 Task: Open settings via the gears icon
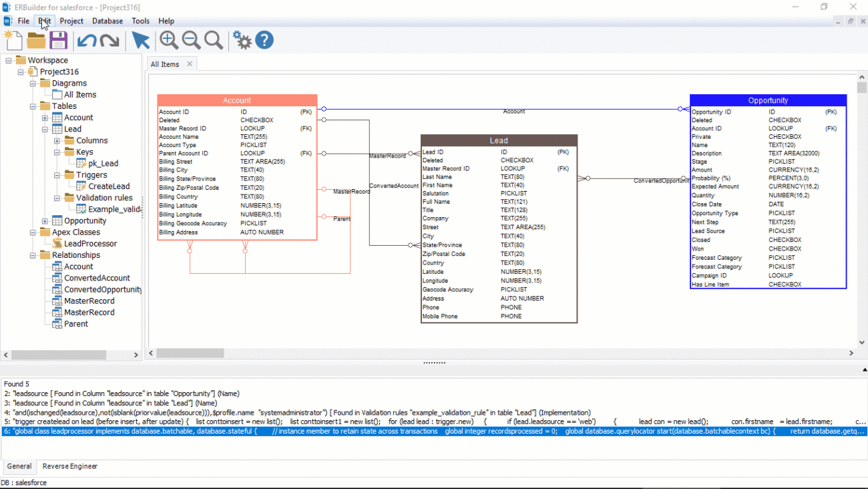pos(242,40)
